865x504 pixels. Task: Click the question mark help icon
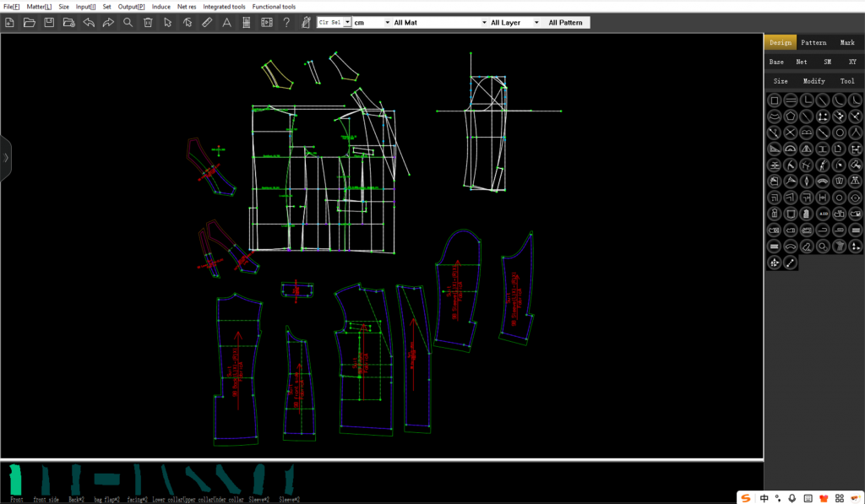[x=286, y=23]
